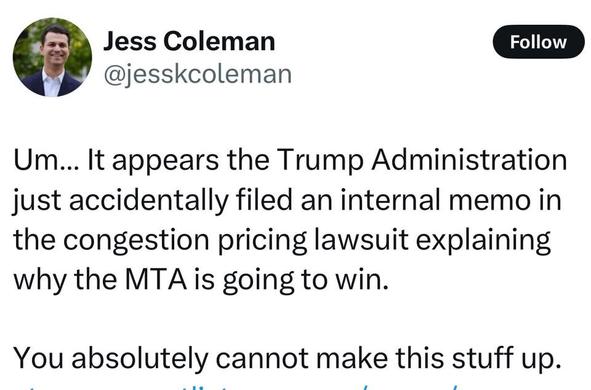Select the word 'absolutely' in the last sentence
This screenshot has width=591, height=390.
click(x=140, y=358)
